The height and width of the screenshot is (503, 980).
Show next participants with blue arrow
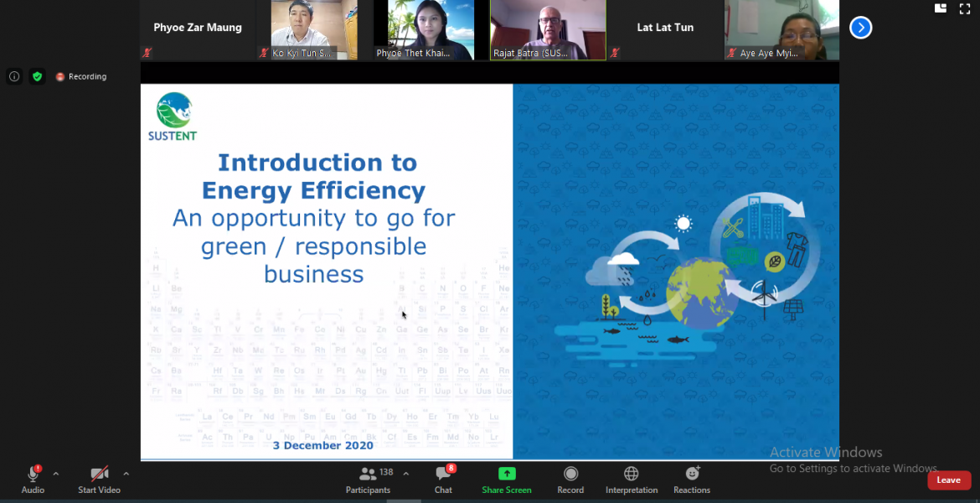click(860, 28)
